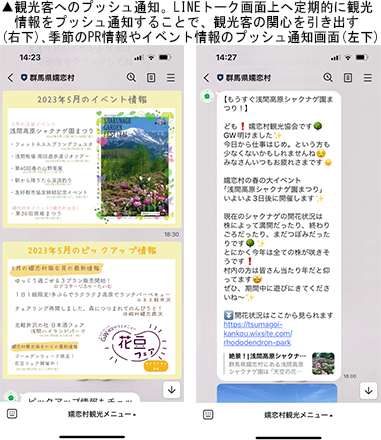Open 2023年5月のイベント情報 image card

(92, 159)
